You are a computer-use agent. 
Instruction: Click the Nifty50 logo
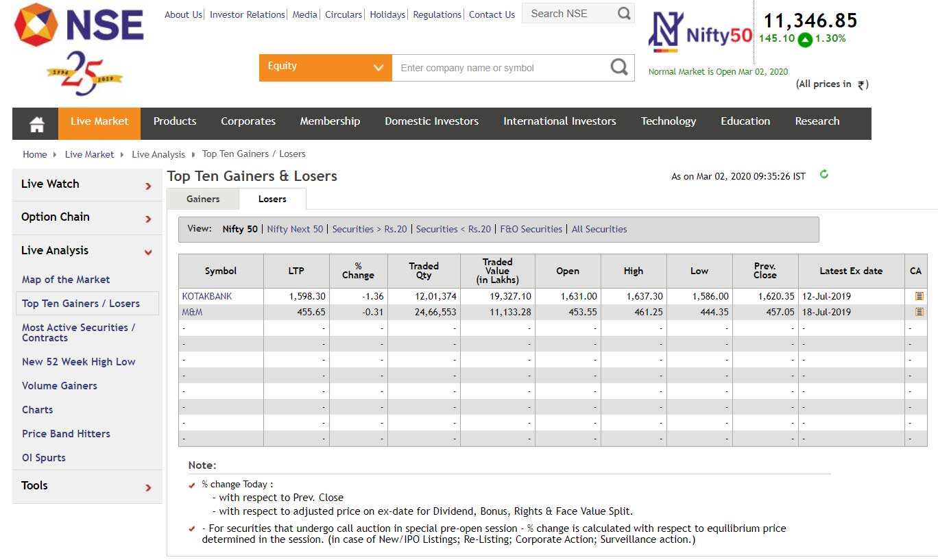tap(700, 33)
